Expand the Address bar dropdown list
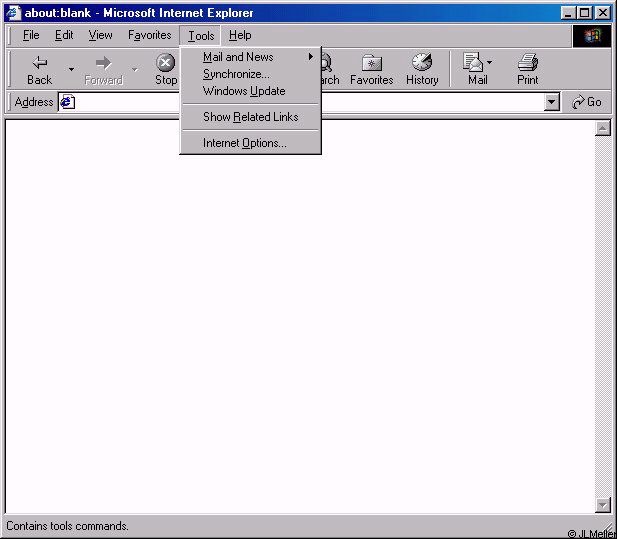The image size is (617, 539). [x=552, y=102]
